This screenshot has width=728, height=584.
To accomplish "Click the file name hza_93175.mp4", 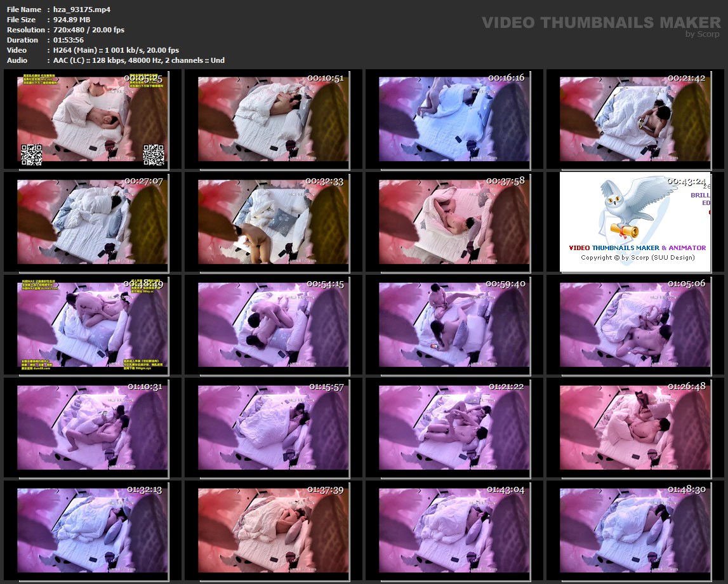I will point(82,10).
